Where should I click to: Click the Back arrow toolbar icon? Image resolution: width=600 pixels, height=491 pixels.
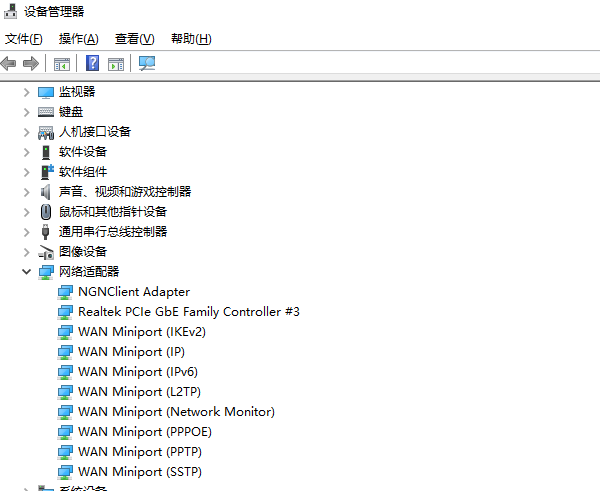(x=9, y=64)
